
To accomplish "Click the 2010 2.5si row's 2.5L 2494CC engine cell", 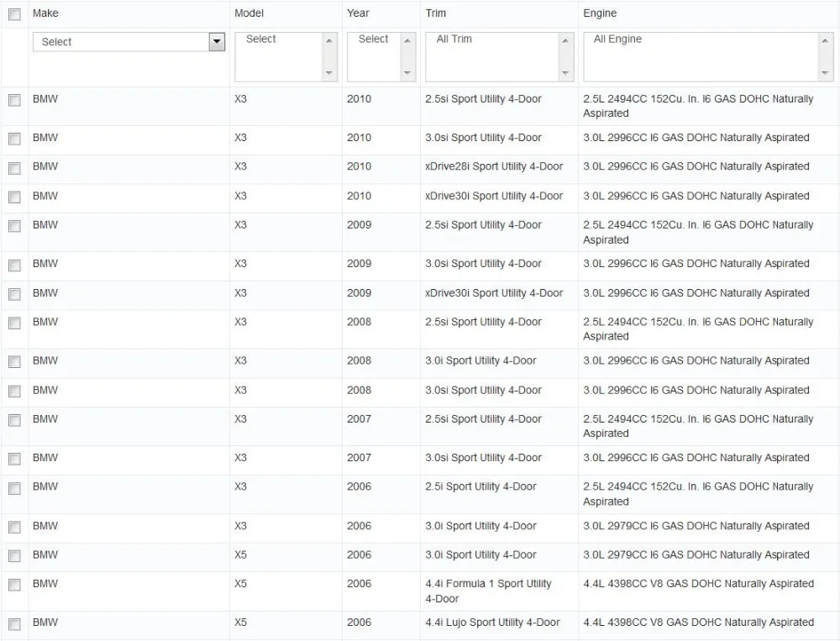I will coord(698,106).
